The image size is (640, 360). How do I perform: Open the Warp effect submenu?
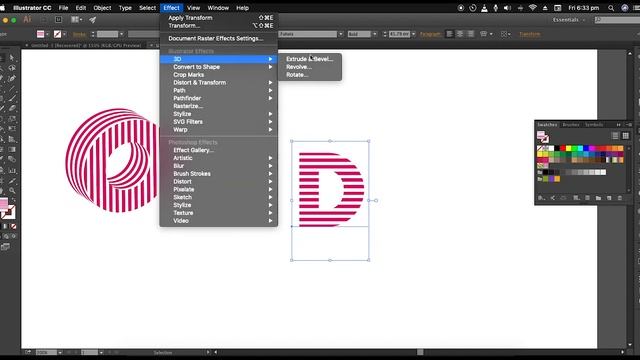tap(219, 130)
